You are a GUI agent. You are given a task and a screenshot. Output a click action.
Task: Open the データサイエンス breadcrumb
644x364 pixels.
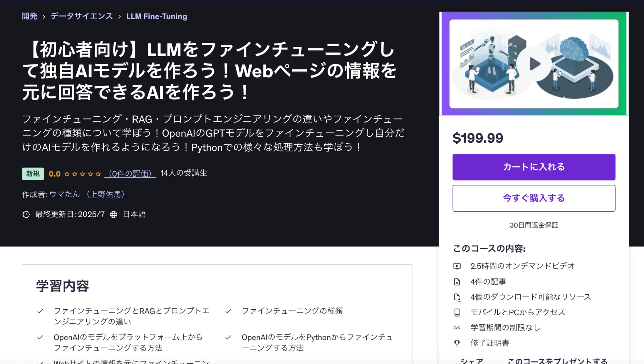coord(82,16)
